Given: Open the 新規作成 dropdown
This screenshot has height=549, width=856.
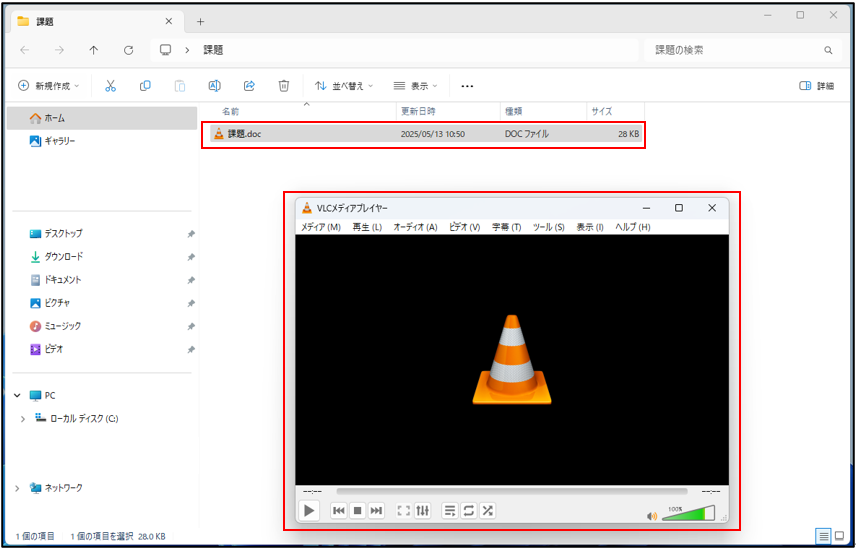Looking at the screenshot, I should 49,86.
